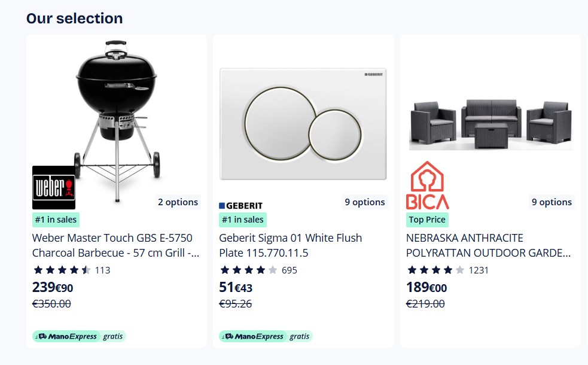Click the Geberit brand logo
The height and width of the screenshot is (365, 588).
click(x=241, y=205)
